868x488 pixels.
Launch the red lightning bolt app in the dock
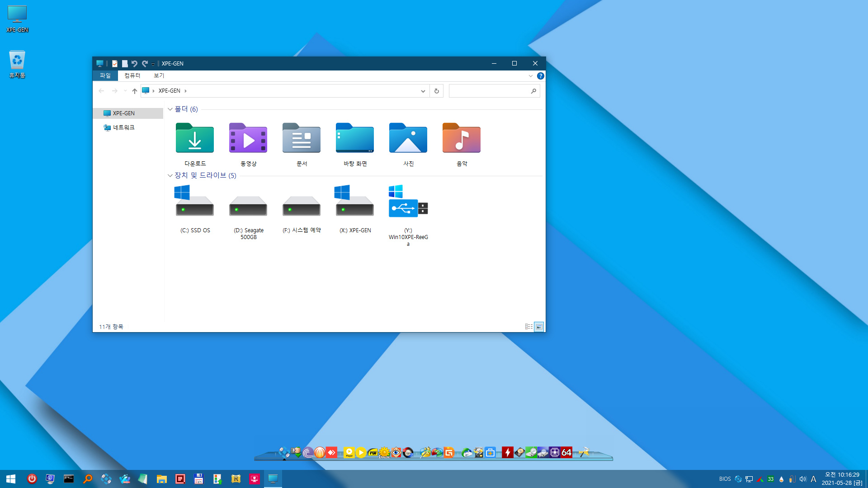pyautogui.click(x=508, y=452)
